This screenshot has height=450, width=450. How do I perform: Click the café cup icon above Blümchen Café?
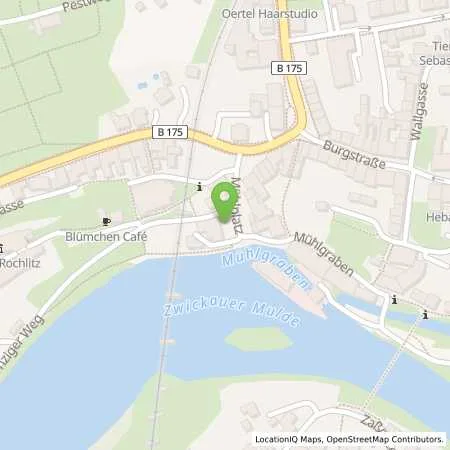click(x=106, y=221)
